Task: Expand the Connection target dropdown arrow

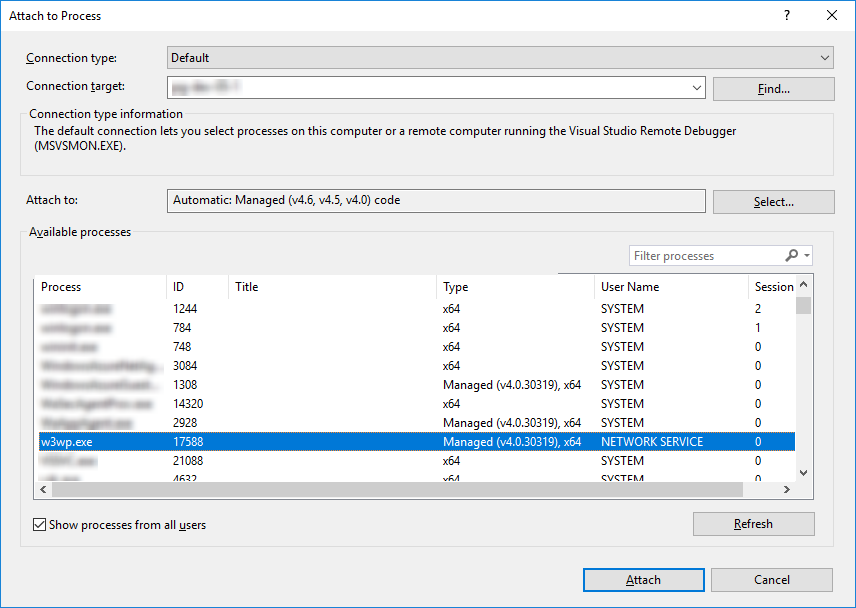Action: point(697,87)
